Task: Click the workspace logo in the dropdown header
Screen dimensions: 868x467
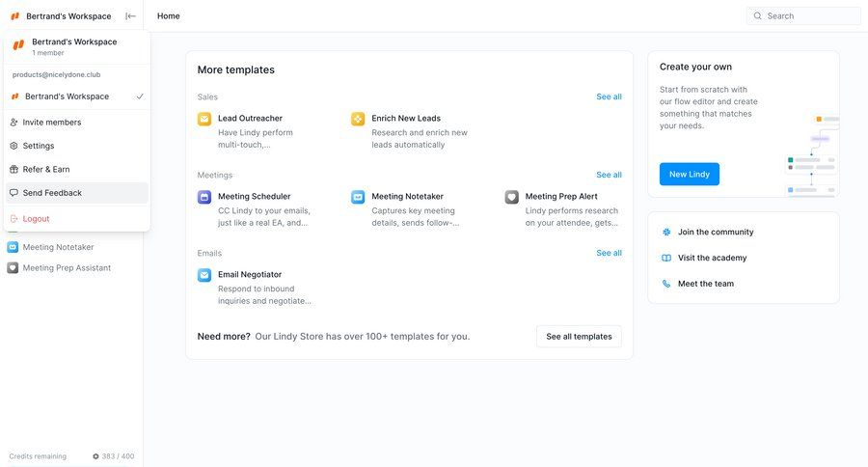Action: click(x=18, y=45)
